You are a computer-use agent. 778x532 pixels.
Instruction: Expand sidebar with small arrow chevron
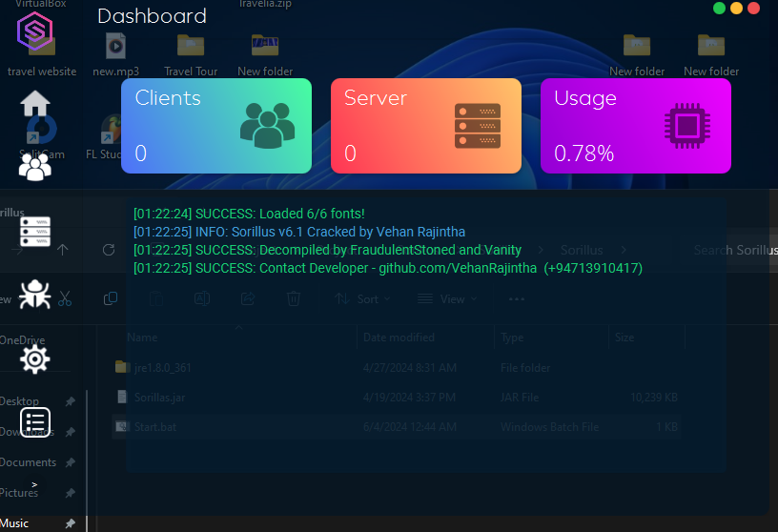click(34, 484)
